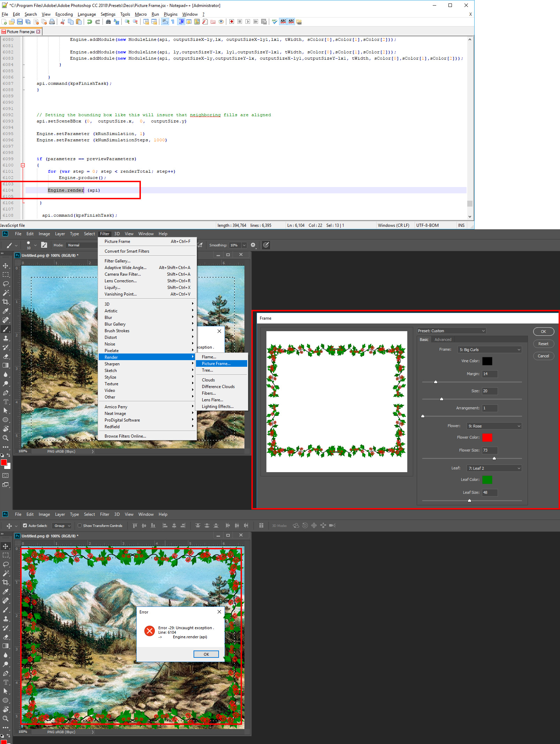Click the Undo icon in Notepad++ toolbar

tap(90, 22)
